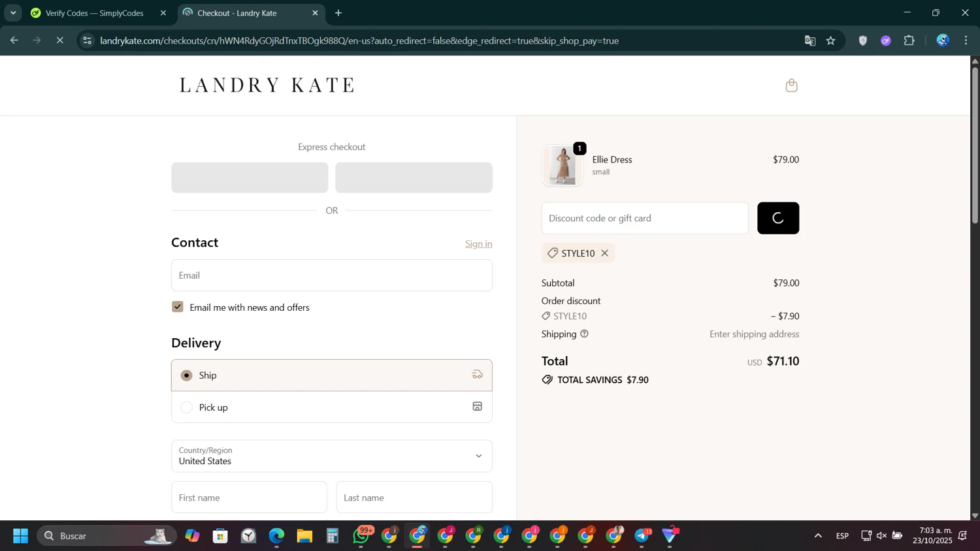Click the first express checkout button
The height and width of the screenshot is (551, 980).
[x=250, y=178]
